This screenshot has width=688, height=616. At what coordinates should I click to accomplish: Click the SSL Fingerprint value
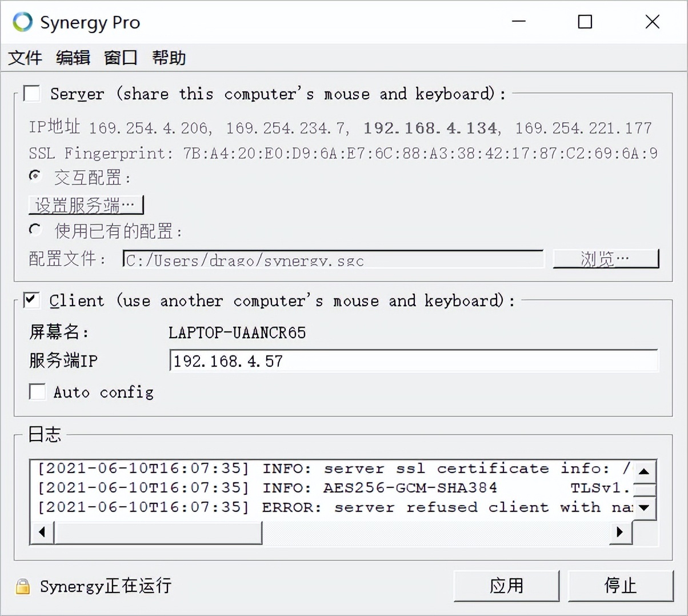pos(420,153)
